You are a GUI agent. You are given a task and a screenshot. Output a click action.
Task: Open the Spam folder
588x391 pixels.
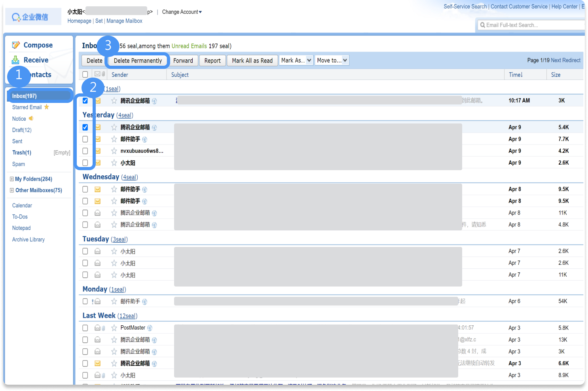(19, 164)
